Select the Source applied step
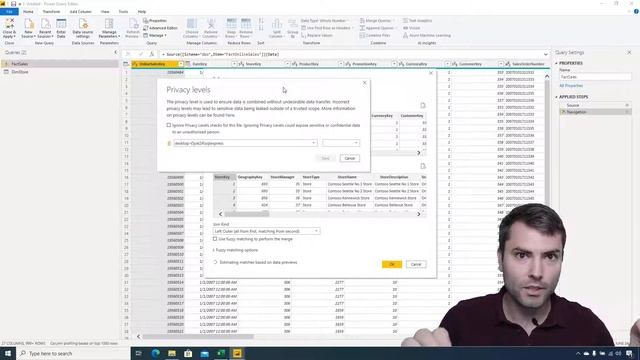Viewport: 640px width, 360px height. [x=596, y=105]
